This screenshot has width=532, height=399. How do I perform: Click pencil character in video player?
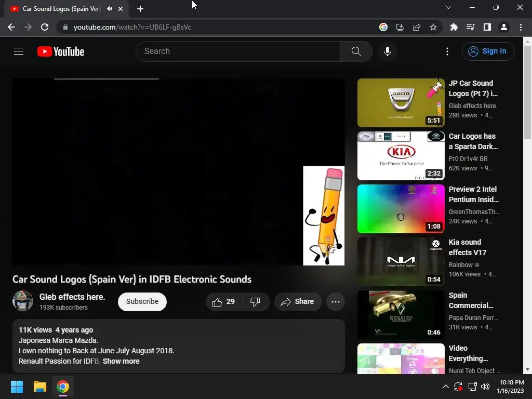point(324,216)
